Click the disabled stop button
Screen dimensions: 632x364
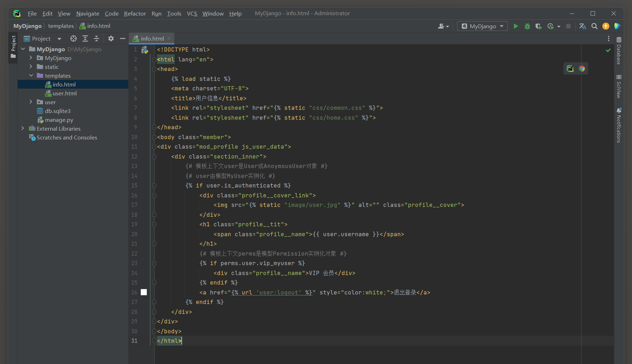[x=568, y=26]
